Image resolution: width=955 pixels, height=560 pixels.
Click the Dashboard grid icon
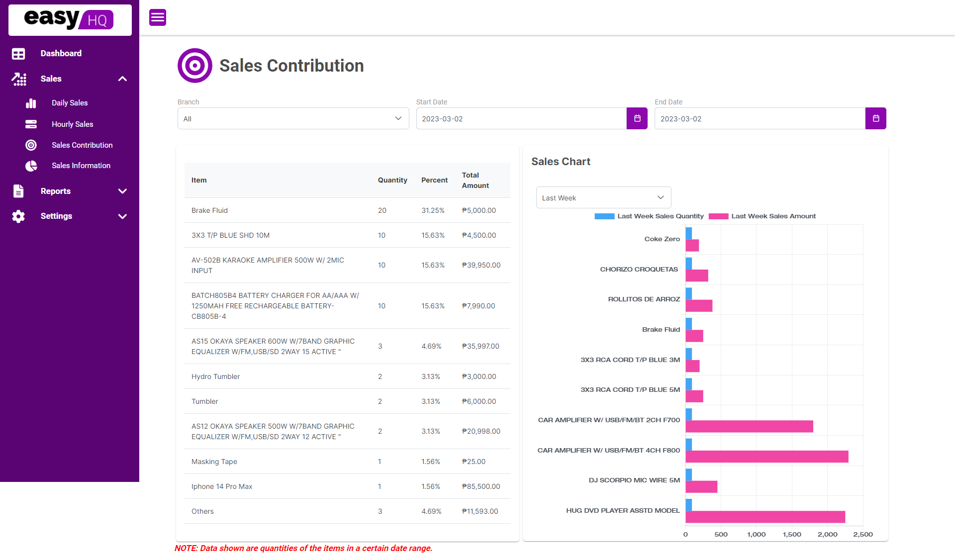18,54
